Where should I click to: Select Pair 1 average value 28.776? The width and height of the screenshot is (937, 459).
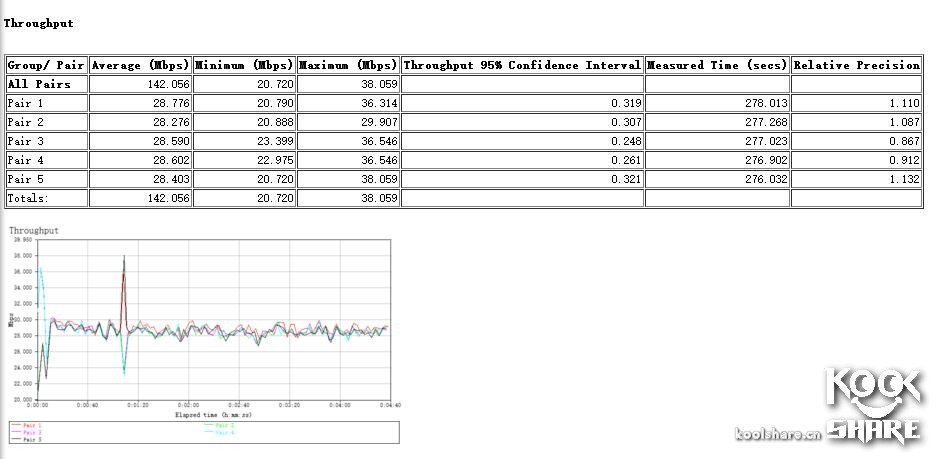coord(172,103)
